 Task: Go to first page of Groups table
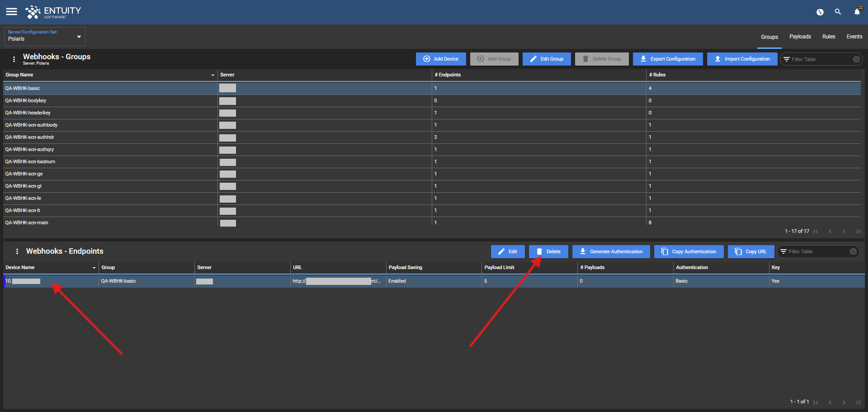[x=816, y=232]
